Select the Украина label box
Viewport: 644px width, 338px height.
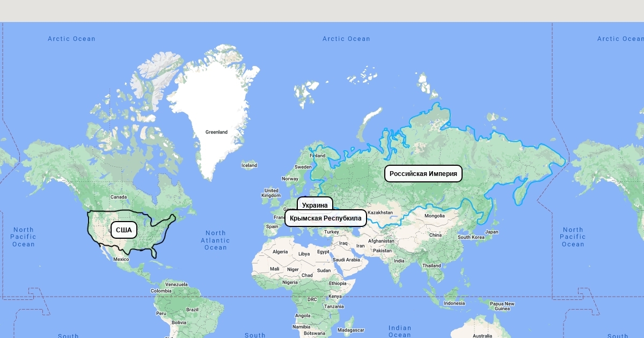[x=314, y=205]
